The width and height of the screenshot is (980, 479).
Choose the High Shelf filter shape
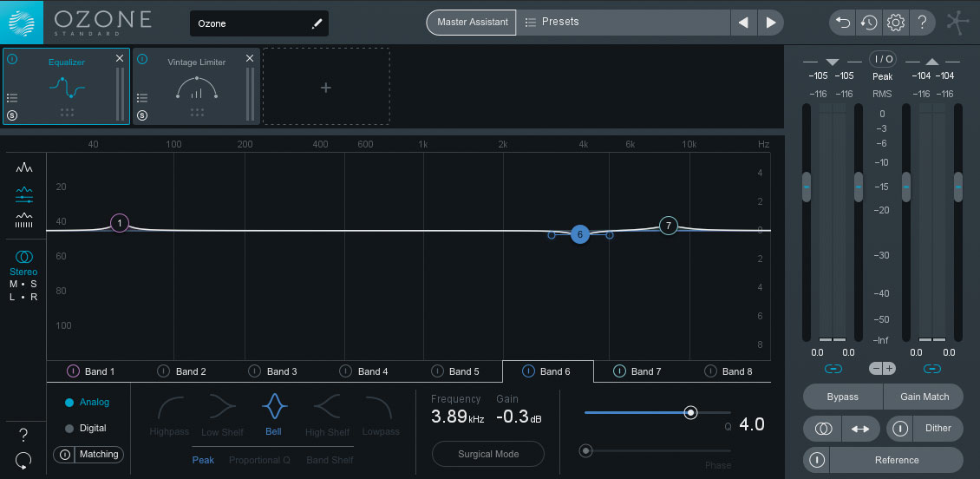(328, 415)
